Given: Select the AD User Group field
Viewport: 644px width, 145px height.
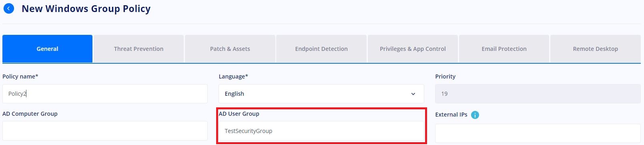Looking at the screenshot, I should (x=321, y=131).
